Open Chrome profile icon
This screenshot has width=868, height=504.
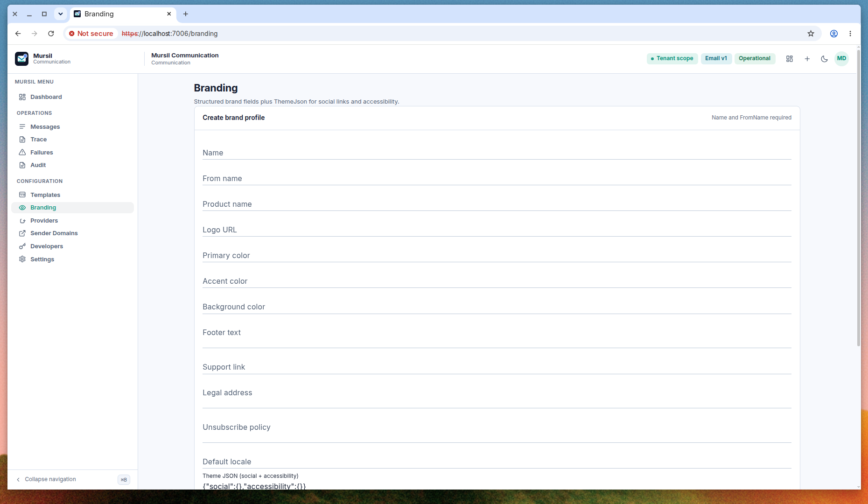point(833,34)
